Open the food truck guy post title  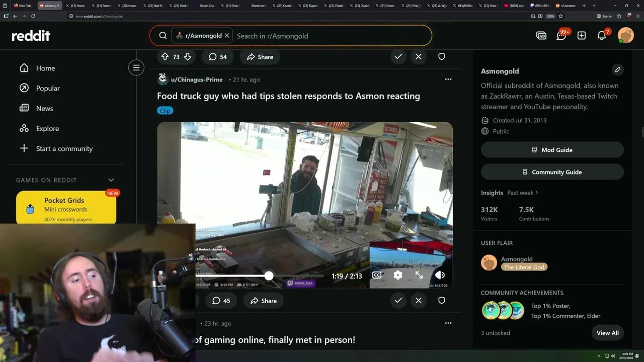[x=288, y=96]
